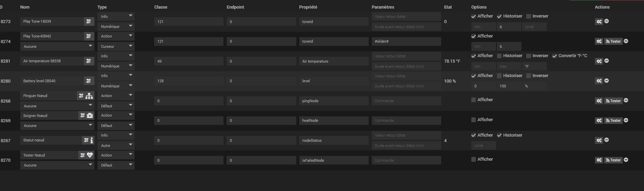Open Curseur subtype dropdown of Play Tone-69942
Image resolution: width=644 pixels, height=191 pixels.
coord(116,46)
